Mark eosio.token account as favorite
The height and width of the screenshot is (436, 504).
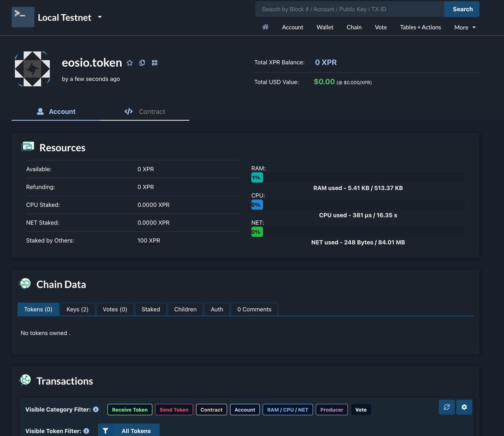tap(129, 63)
